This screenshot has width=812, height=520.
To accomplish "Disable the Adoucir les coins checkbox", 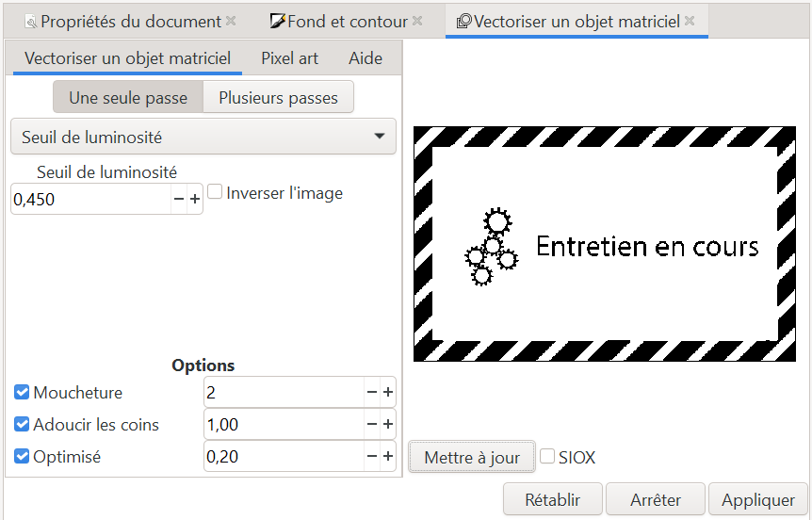I will click(x=22, y=425).
